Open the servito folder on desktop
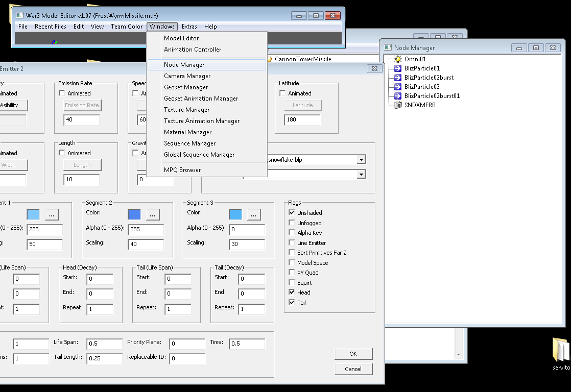The image size is (571, 392). pyautogui.click(x=561, y=353)
